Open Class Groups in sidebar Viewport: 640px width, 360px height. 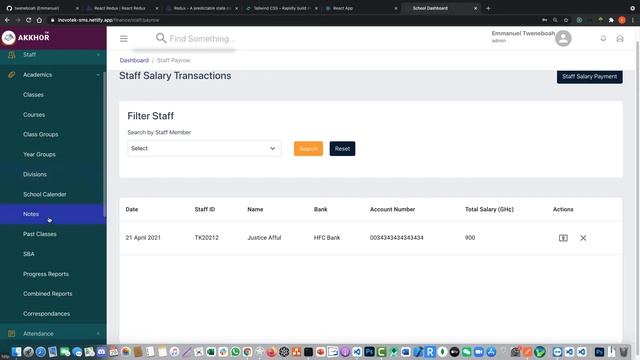tap(40, 134)
